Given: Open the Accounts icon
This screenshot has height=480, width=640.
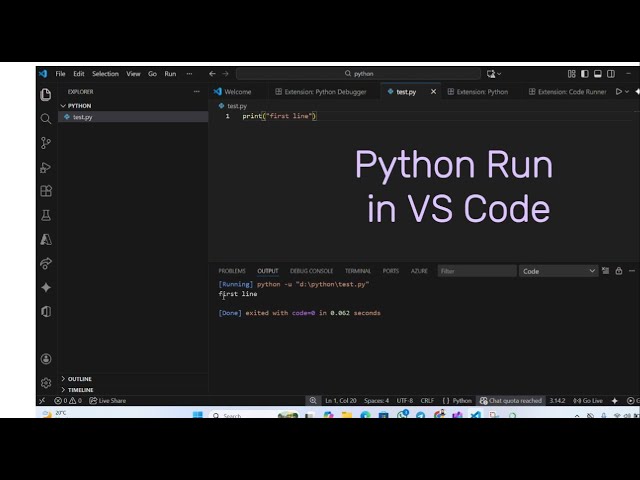Looking at the screenshot, I should (46, 359).
